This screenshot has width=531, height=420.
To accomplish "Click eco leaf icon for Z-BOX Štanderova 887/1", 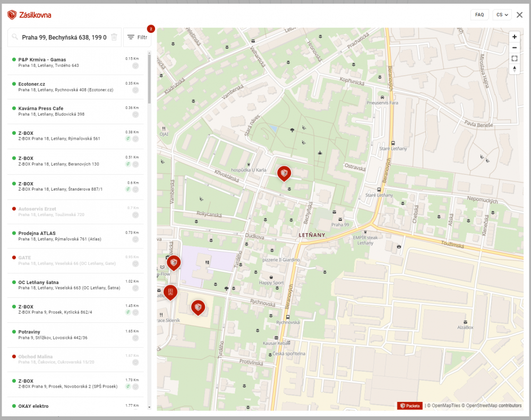I will 128,190.
